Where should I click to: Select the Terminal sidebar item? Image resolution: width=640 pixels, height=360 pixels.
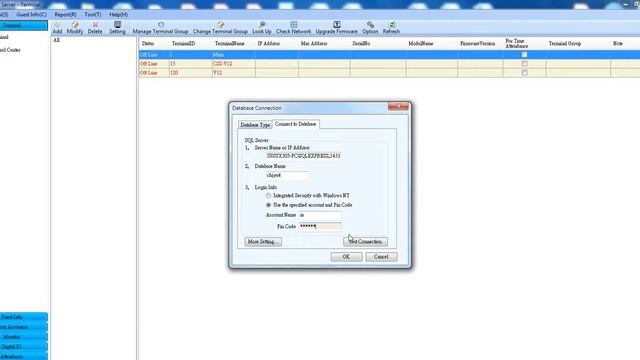(x=24, y=25)
